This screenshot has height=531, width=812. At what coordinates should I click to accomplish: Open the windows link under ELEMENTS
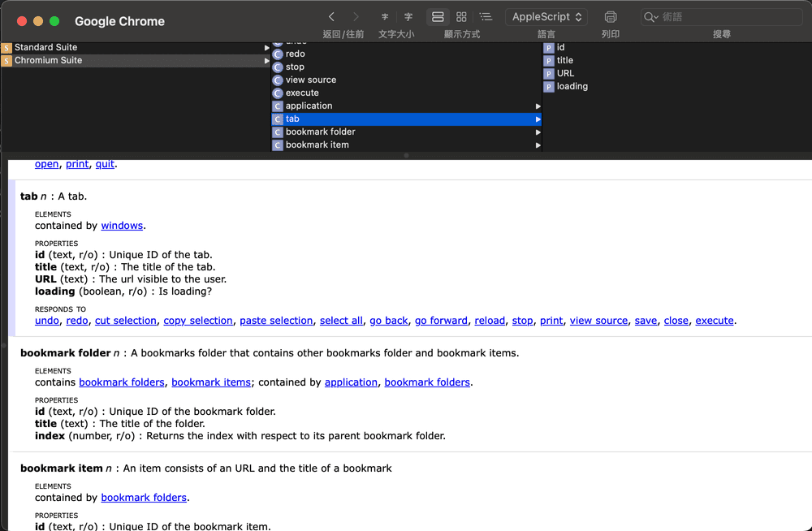[x=122, y=225]
